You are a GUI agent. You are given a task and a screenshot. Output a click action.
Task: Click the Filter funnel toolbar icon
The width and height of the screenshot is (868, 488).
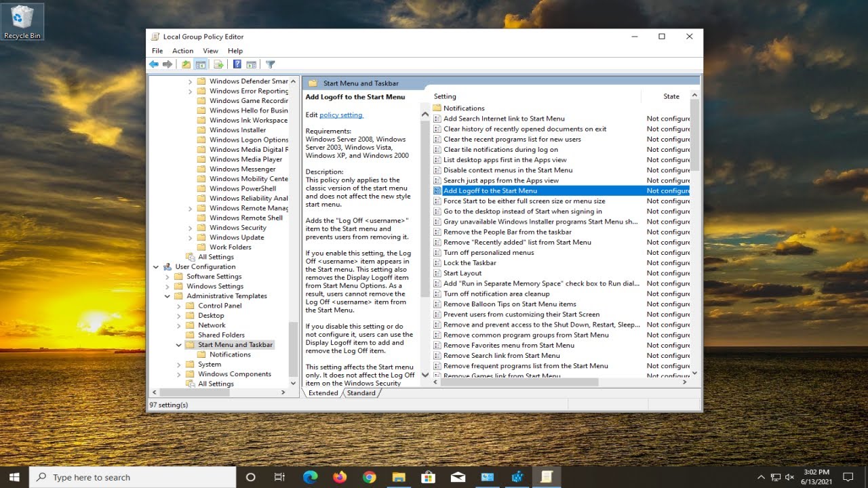point(271,64)
